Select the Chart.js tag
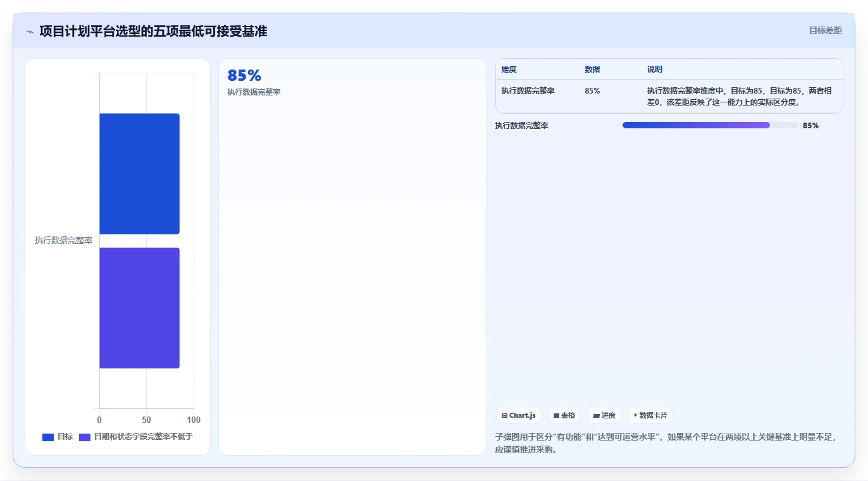This screenshot has width=868, height=481. click(x=519, y=415)
